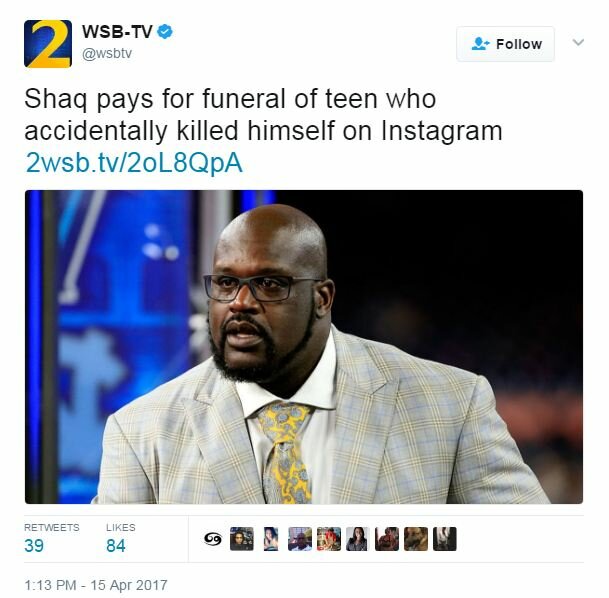This screenshot has height=598, width=609.
Task: Open the Cancer zodiac symbol liker avatar
Action: (213, 539)
